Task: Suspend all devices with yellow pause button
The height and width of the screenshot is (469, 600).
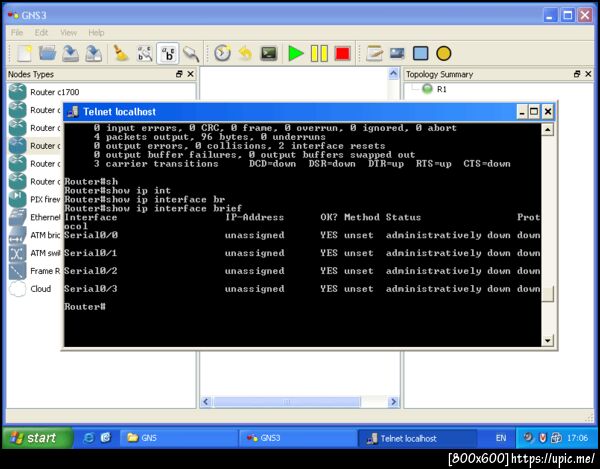Action: click(319, 53)
